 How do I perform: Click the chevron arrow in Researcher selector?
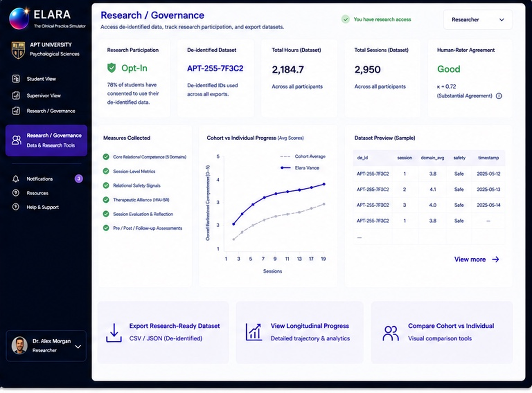point(502,20)
